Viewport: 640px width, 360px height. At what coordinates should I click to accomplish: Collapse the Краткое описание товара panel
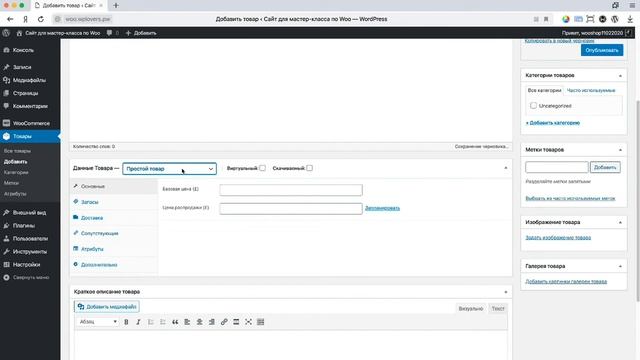tap(506, 292)
